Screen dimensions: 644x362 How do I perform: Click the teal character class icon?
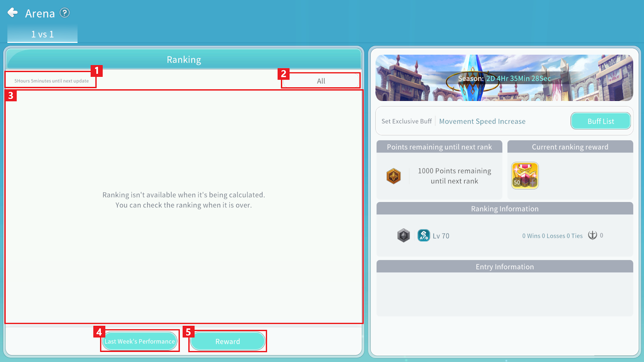423,235
